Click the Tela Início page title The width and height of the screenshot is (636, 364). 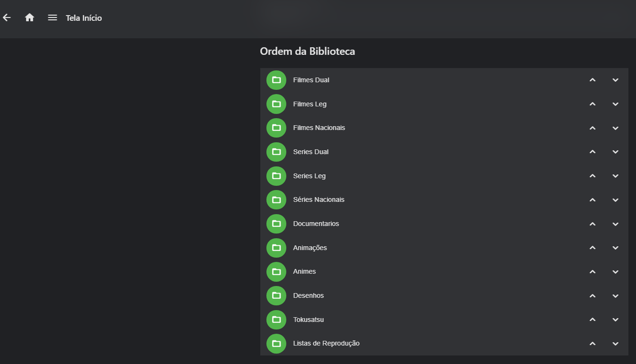84,18
